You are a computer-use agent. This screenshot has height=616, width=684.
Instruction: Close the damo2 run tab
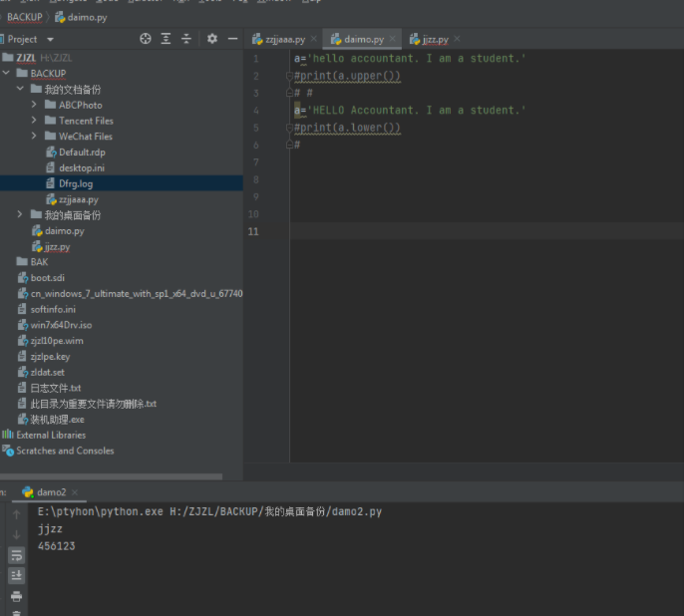click(x=77, y=492)
